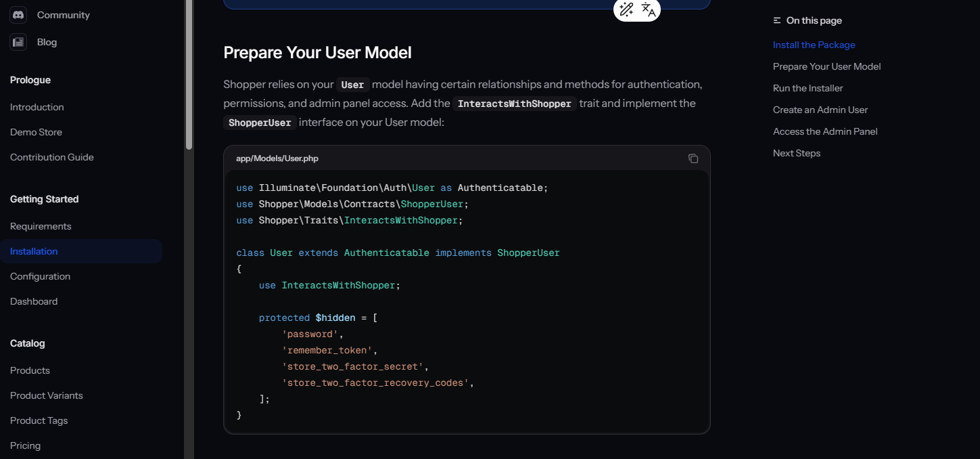
Task: Click the use Illuminate\Foundation\Auth\User line
Action: [392, 188]
